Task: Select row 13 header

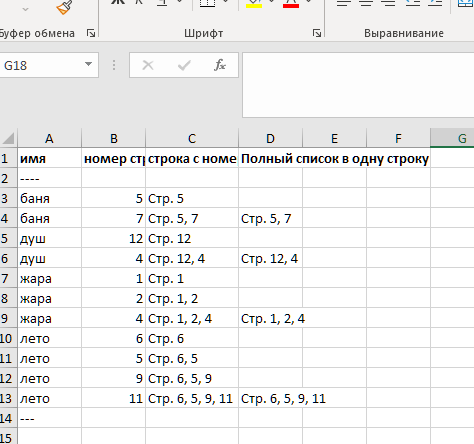Action: [x=8, y=398]
